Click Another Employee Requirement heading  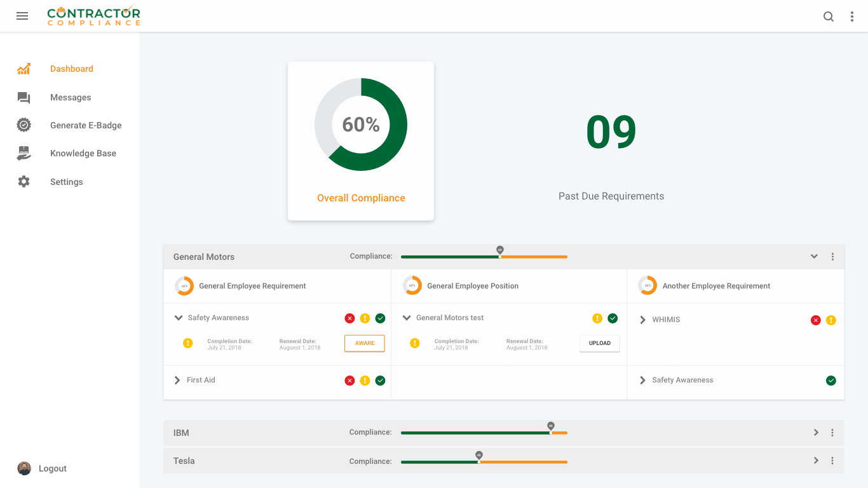(x=716, y=286)
